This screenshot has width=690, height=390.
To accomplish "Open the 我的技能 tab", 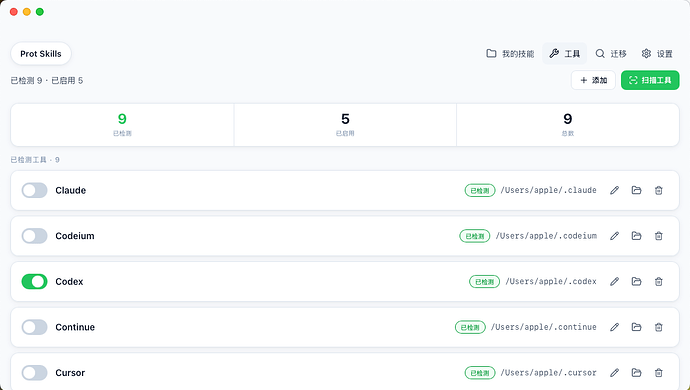I will point(510,54).
